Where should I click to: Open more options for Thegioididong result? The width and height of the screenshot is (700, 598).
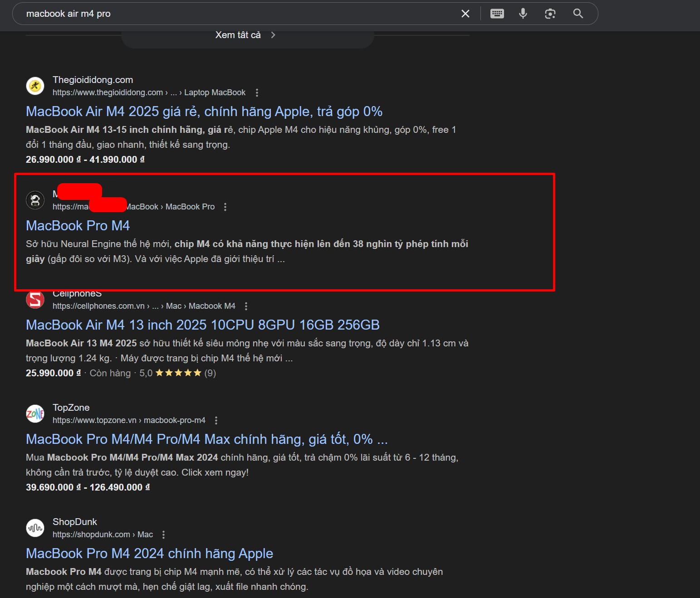click(257, 92)
